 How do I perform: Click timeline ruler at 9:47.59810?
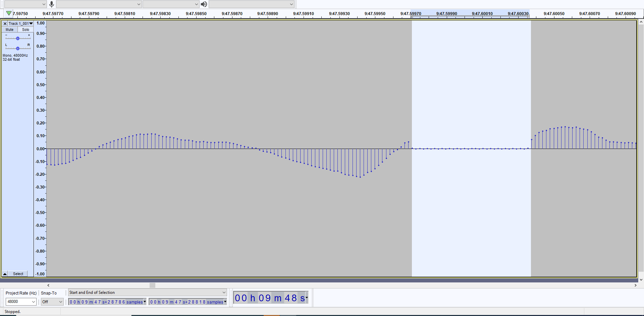(x=125, y=14)
